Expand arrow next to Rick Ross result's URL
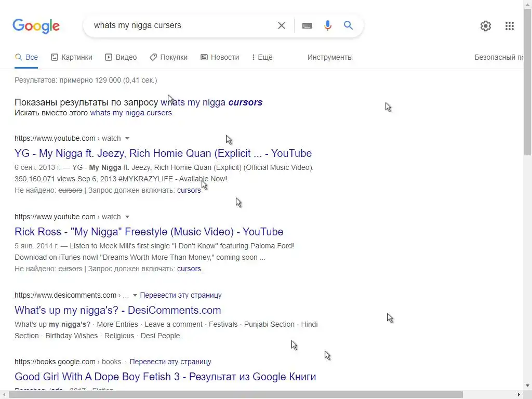The image size is (532, 399). click(x=127, y=217)
